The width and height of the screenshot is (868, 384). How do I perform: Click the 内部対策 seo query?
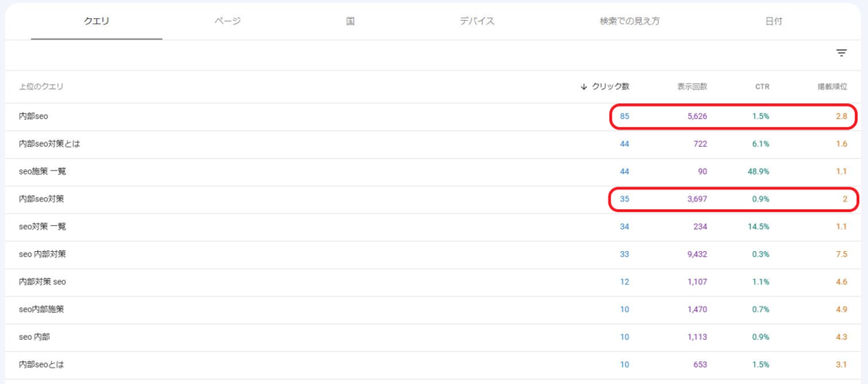coord(42,282)
